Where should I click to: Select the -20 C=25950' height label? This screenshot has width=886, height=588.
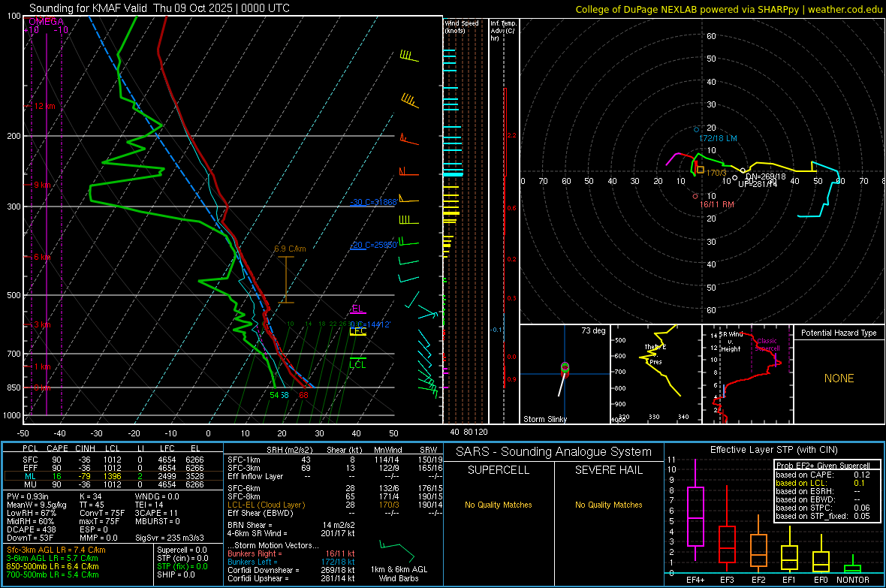click(373, 246)
